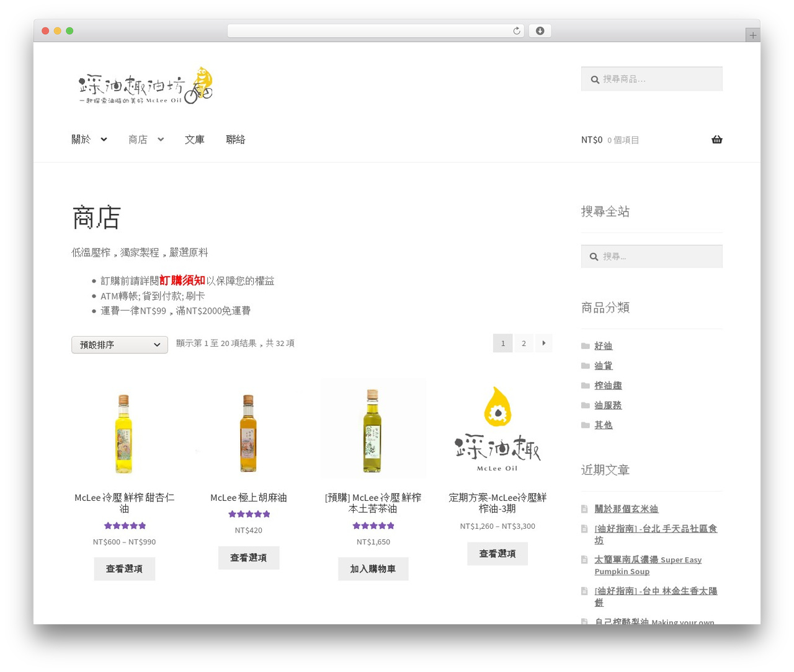The width and height of the screenshot is (794, 672).
Task: Click 查看選項 under 極上胡麻油
Action: click(249, 557)
